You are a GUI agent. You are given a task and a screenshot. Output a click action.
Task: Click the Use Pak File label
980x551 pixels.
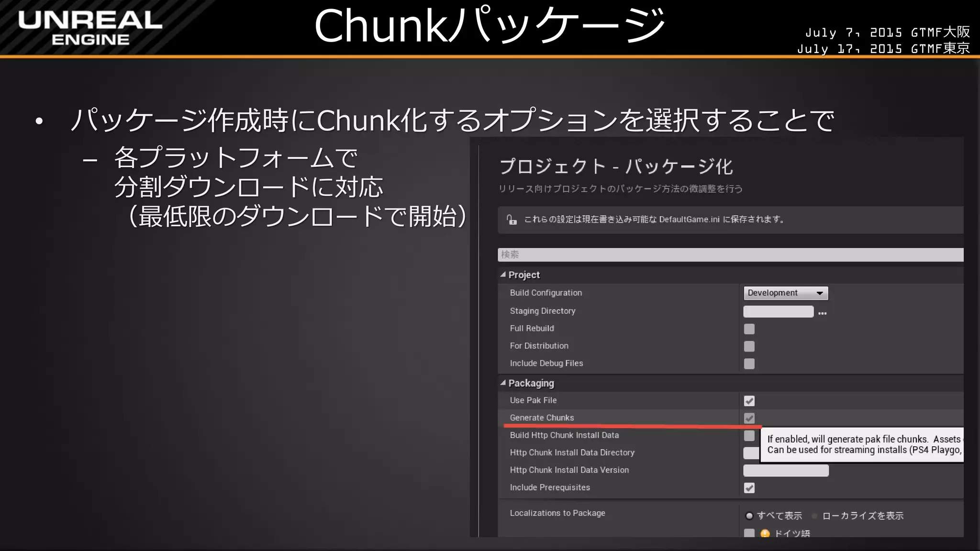point(533,400)
